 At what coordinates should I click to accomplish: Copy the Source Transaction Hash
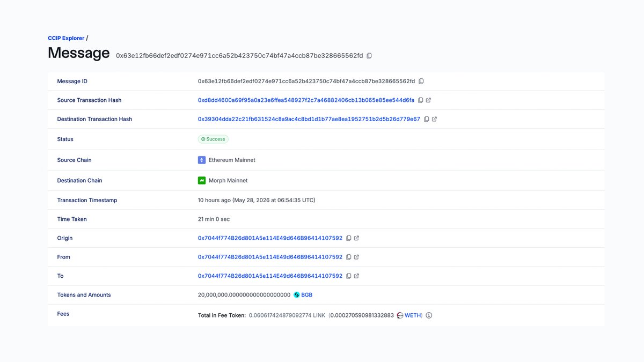coord(421,100)
